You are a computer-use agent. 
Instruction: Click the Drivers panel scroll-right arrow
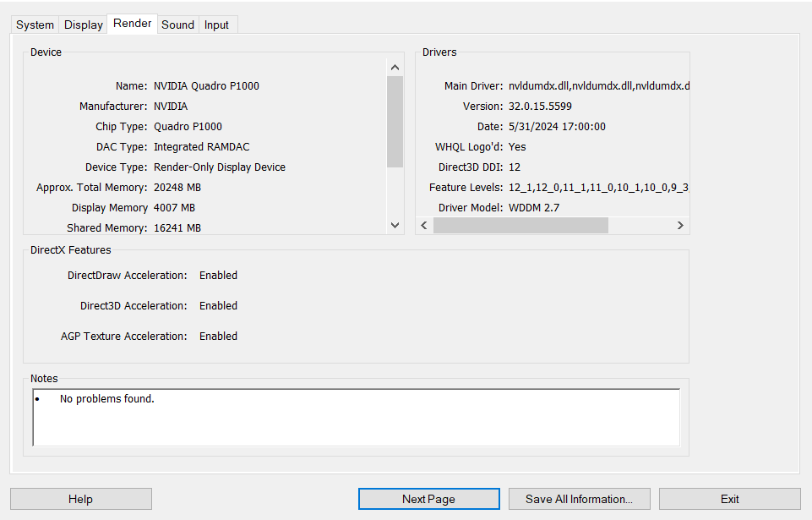[680, 226]
